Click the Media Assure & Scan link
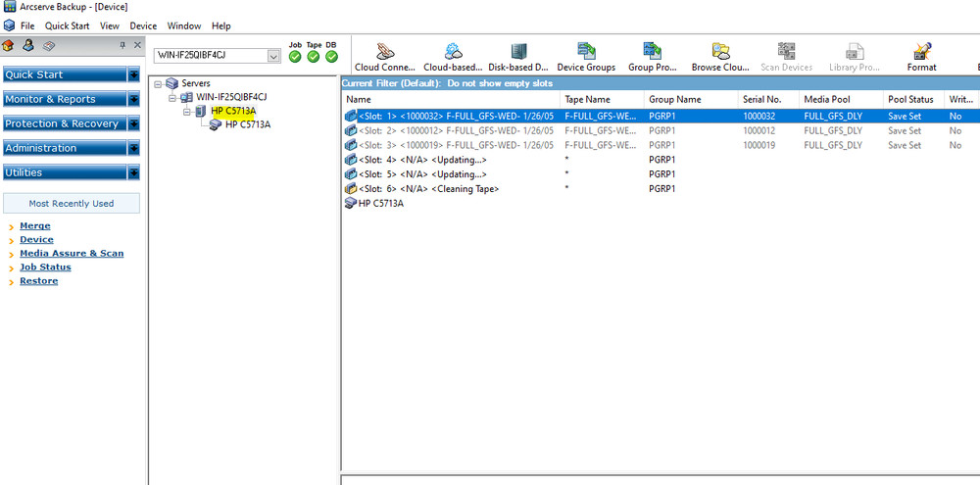Screen dimensions: 980x485 point(72,253)
